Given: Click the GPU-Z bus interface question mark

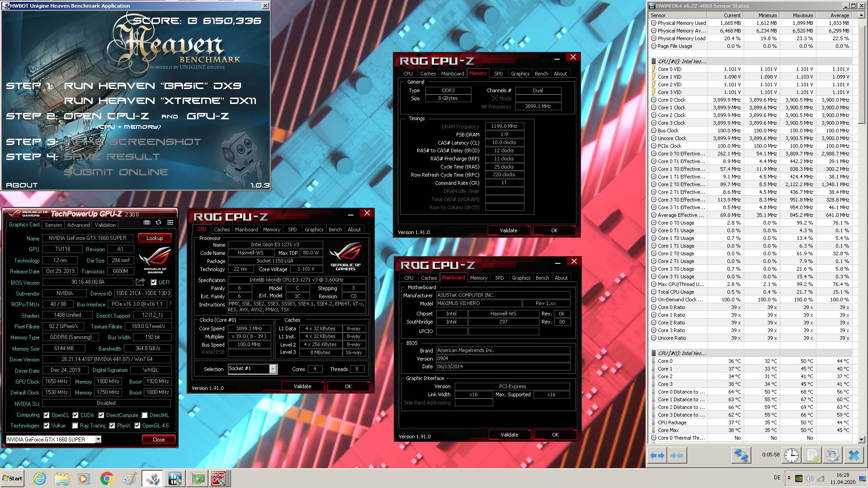Looking at the screenshot, I should tap(170, 304).
